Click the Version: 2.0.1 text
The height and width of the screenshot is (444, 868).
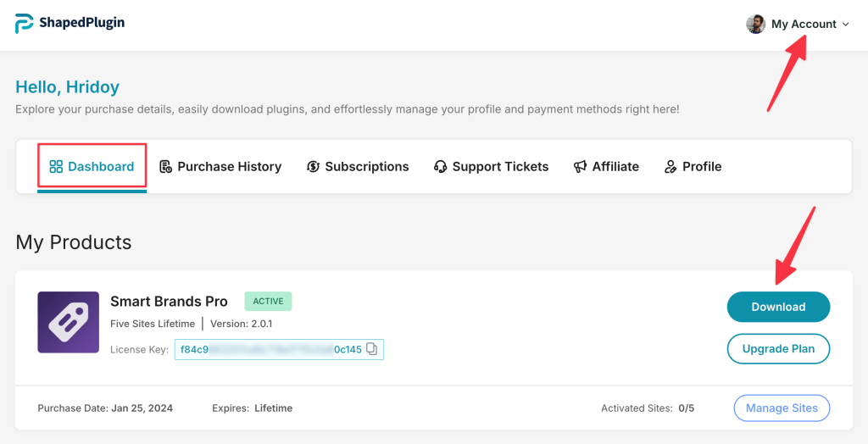point(242,324)
